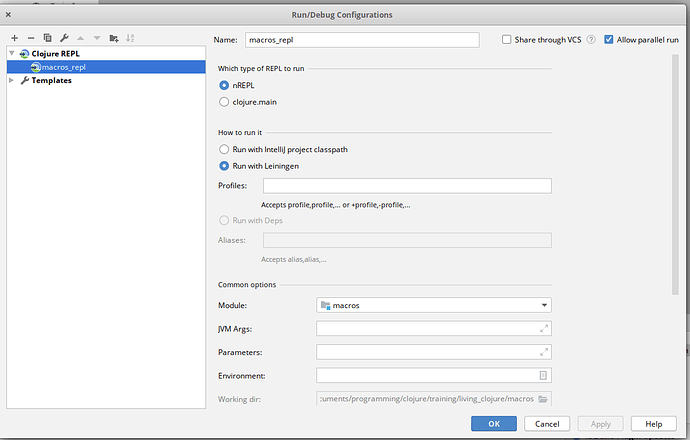Open the environment variables editor icon
690x440 pixels.
coord(543,375)
